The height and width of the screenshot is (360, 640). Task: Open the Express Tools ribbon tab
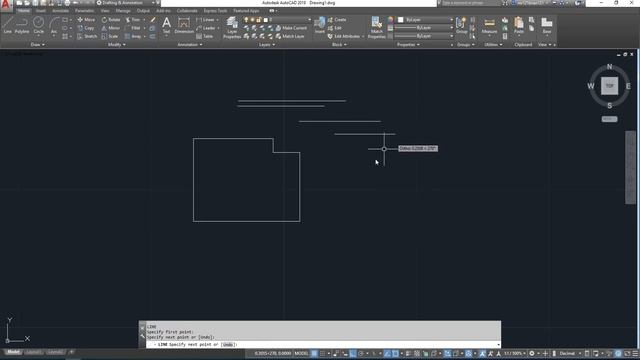[x=215, y=11]
